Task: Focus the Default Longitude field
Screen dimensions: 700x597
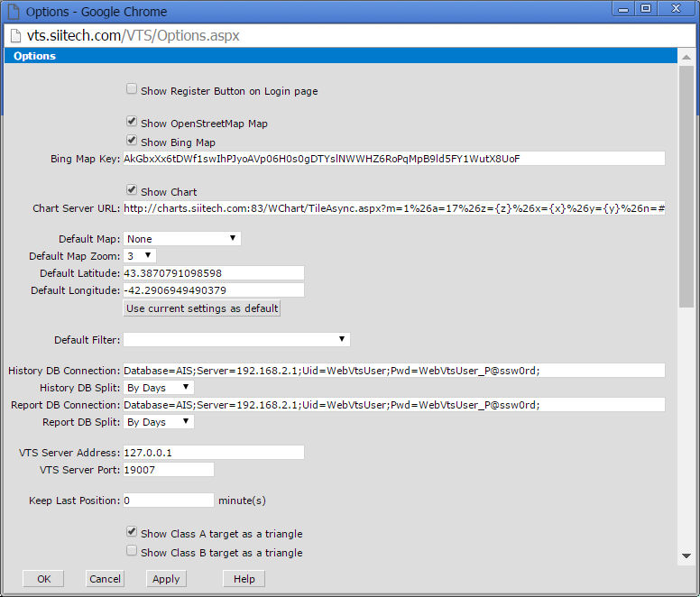Action: coord(214,290)
